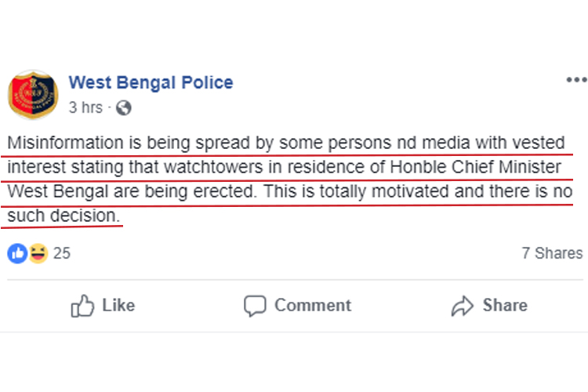Click the "Like" label text
Image resolution: width=588 pixels, height=392 pixels.
point(118,305)
